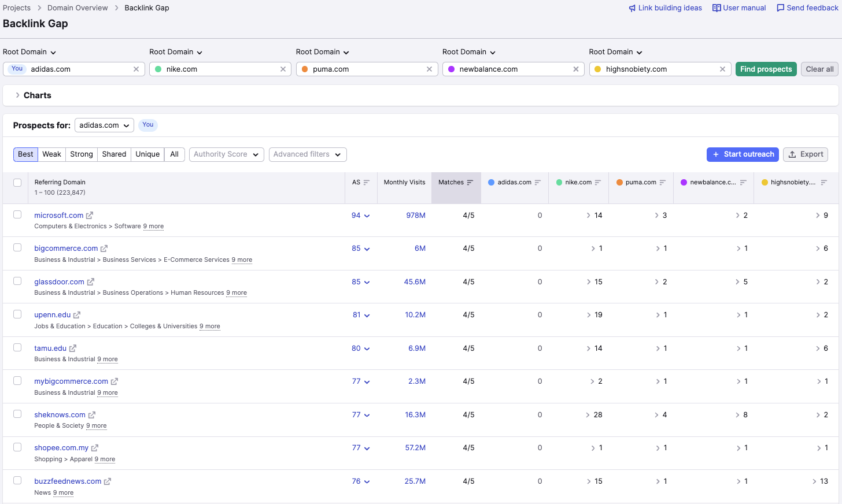Tick the checkbox for upenn.edu
The width and height of the screenshot is (842, 504).
17,314
